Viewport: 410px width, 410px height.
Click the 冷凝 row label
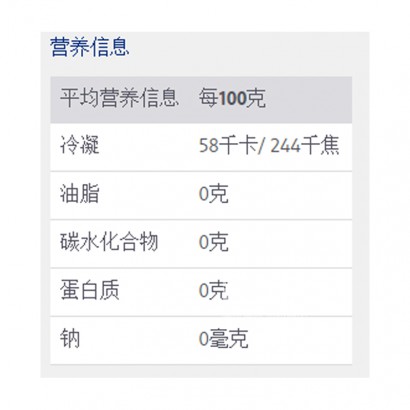[x=80, y=145]
